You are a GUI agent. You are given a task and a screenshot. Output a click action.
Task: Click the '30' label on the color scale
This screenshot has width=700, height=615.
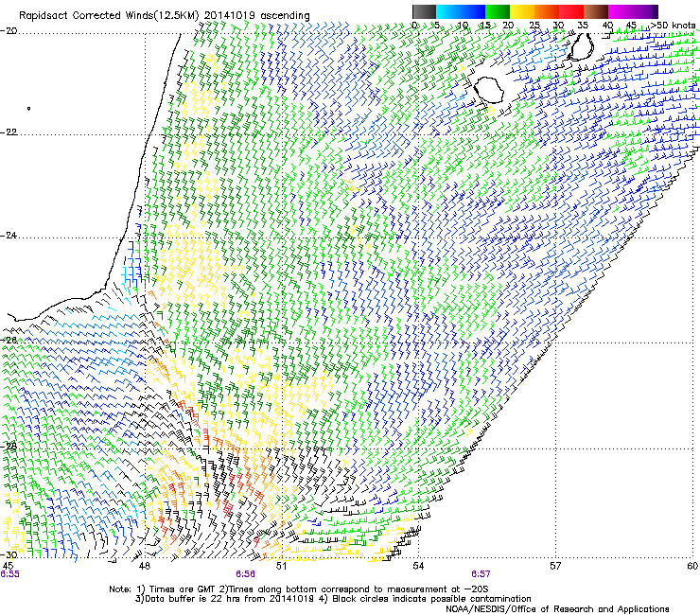pos(558,26)
